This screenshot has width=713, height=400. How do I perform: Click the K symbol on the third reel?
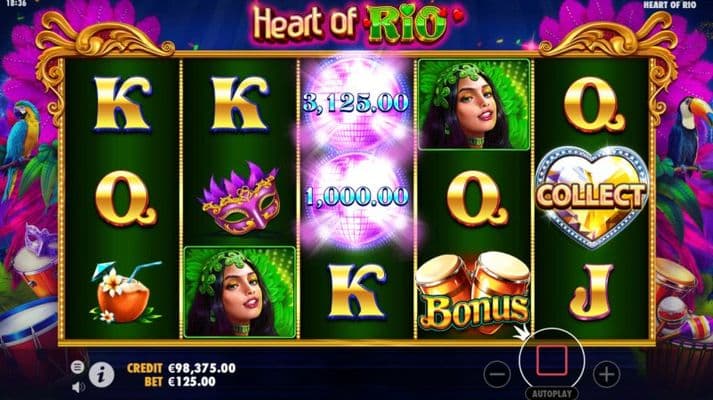[x=357, y=291]
